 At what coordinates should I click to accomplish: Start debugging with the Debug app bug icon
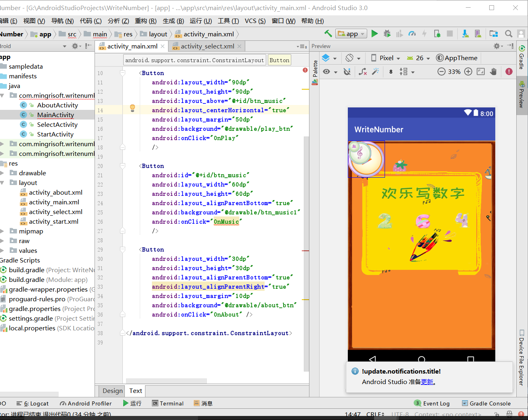387,34
